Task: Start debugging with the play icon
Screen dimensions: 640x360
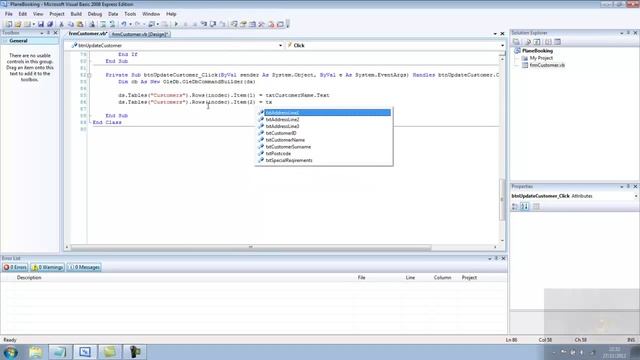Action: [x=176, y=24]
